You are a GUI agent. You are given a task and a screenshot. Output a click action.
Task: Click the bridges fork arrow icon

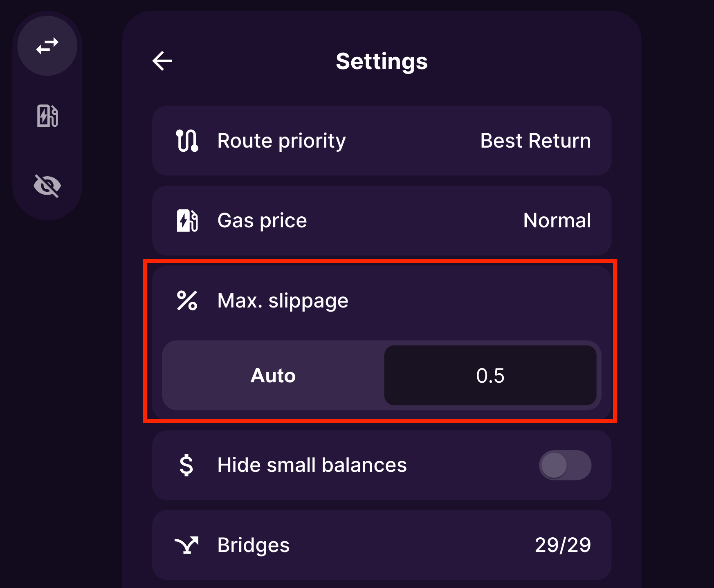[186, 545]
